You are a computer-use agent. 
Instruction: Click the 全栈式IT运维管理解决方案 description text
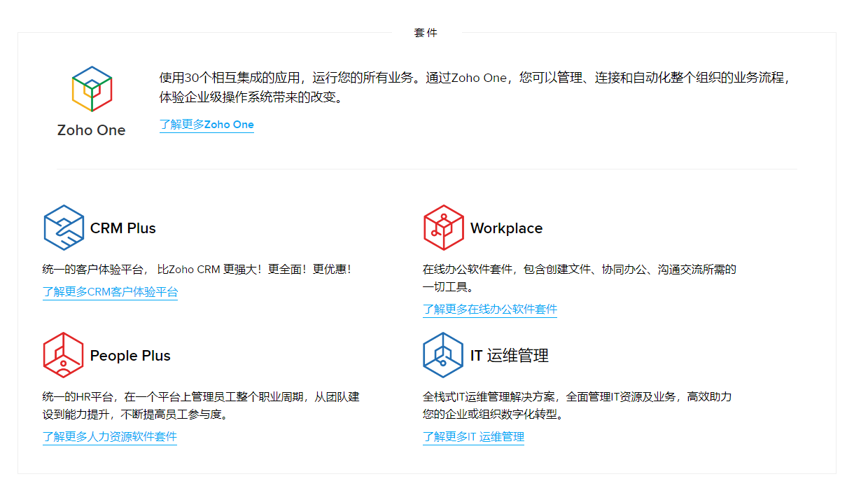point(577,405)
